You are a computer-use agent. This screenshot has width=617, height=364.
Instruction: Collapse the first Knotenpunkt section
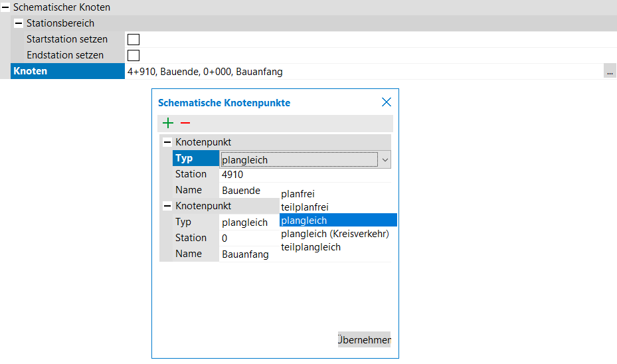pos(167,142)
